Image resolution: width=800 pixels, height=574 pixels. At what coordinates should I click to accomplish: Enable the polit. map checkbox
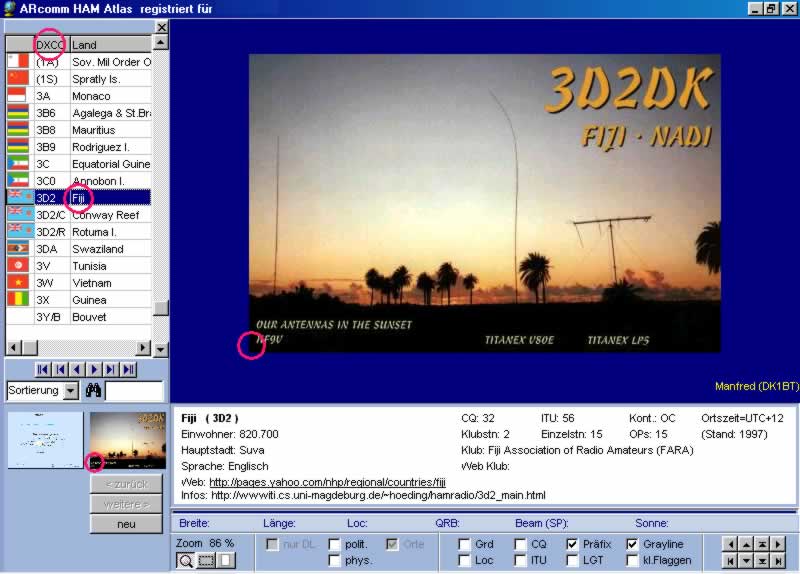[x=334, y=544]
